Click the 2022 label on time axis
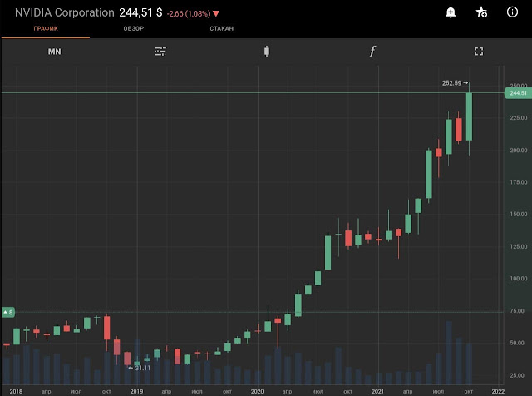532x396 pixels. [x=498, y=391]
